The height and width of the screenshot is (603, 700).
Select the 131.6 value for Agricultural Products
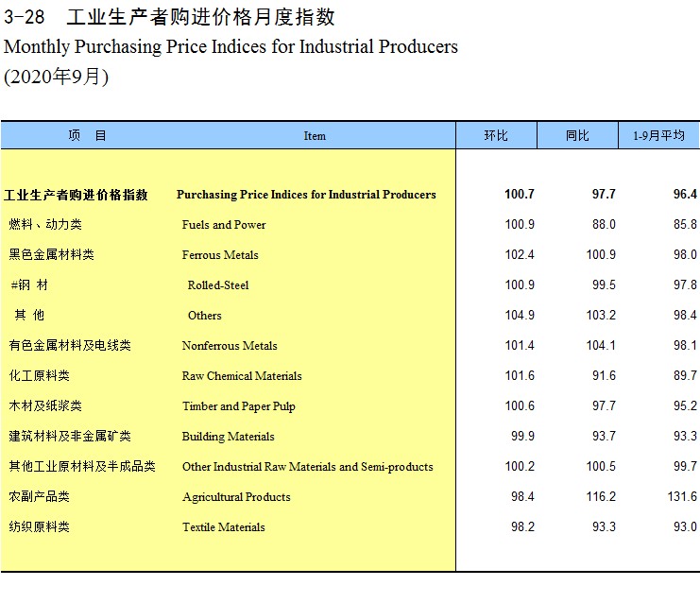(682, 497)
